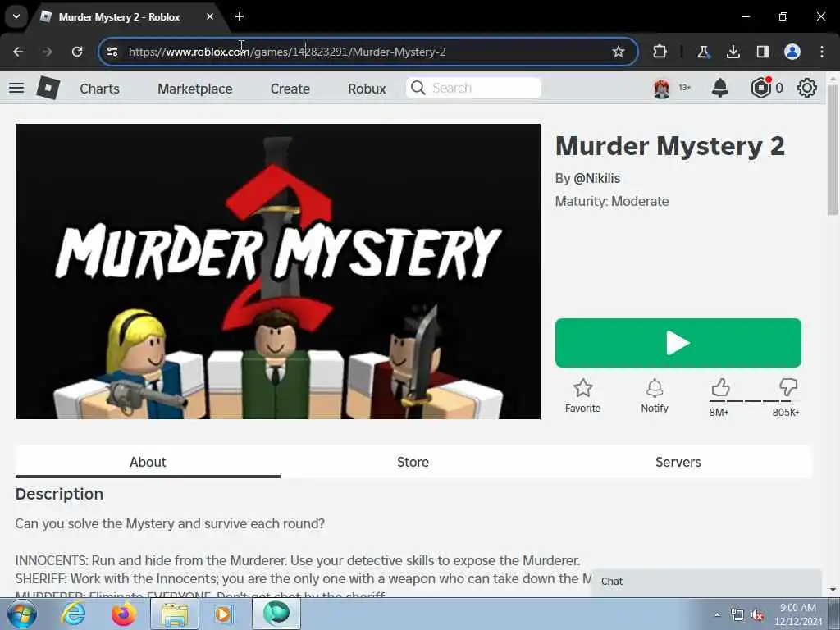The height and width of the screenshot is (630, 840).
Task: Show hidden system tray icons
Action: (717, 614)
